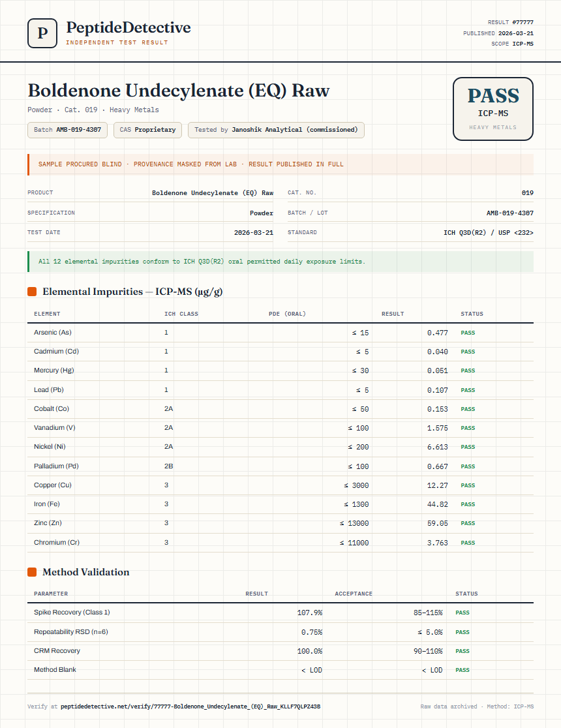Click the green "All 12 elemental impurities conform" note
561x728 pixels.
(202, 262)
